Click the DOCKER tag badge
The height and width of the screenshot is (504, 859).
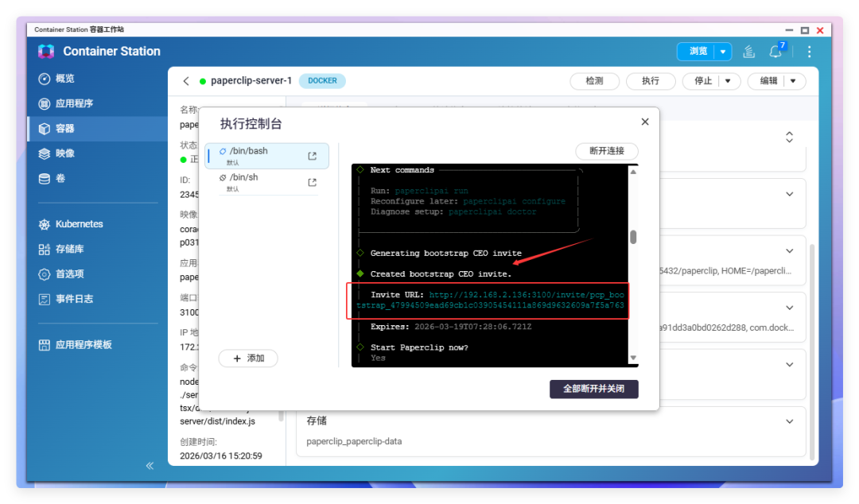coord(322,80)
